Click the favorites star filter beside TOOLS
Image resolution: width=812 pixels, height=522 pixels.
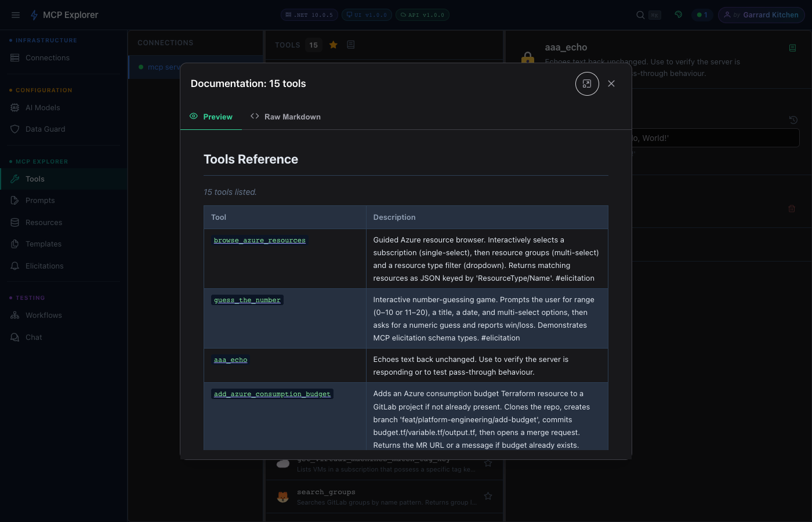click(333, 43)
